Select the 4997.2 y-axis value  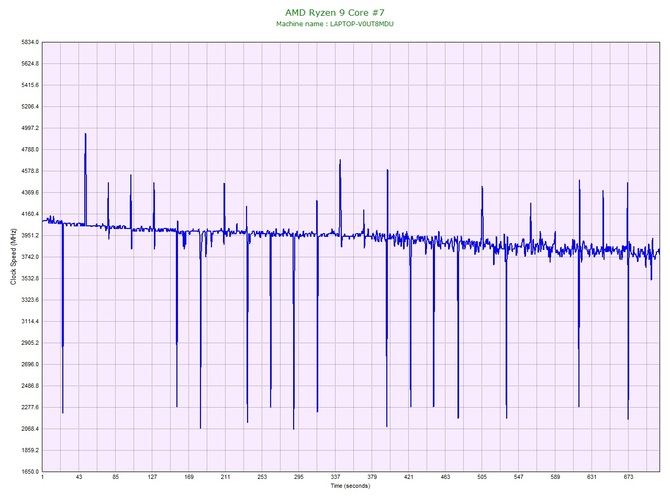pos(30,128)
